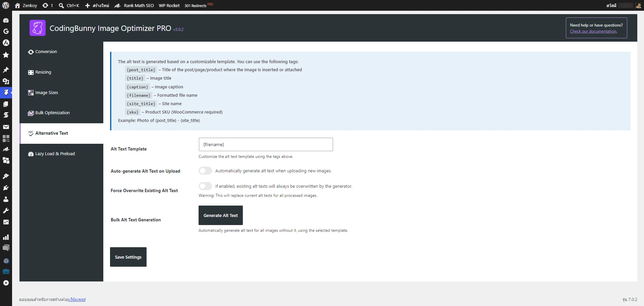Open Appearance paintbrush icon in sidebar
Screen dimensions: 644x306
pyautogui.click(x=6, y=176)
